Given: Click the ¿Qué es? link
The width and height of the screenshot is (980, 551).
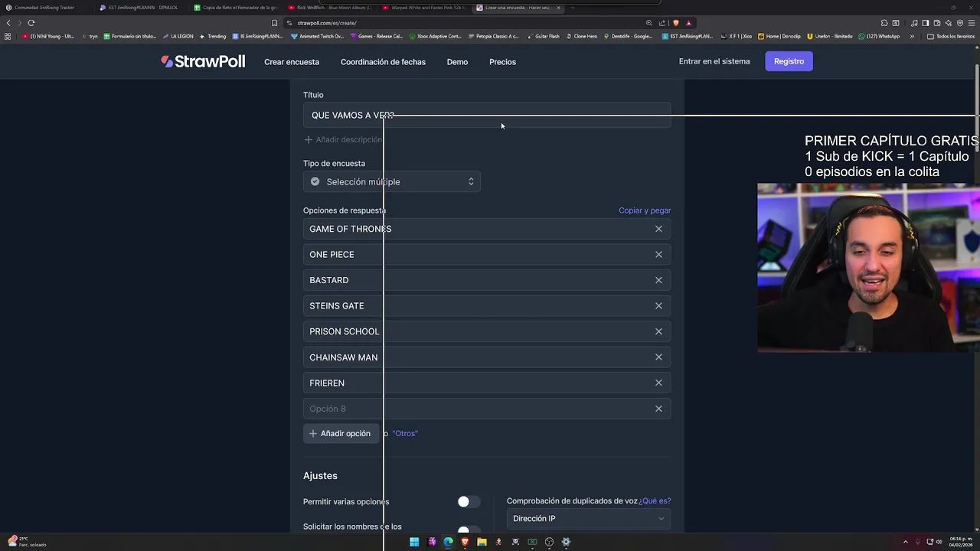Looking at the screenshot, I should pyautogui.click(x=655, y=500).
